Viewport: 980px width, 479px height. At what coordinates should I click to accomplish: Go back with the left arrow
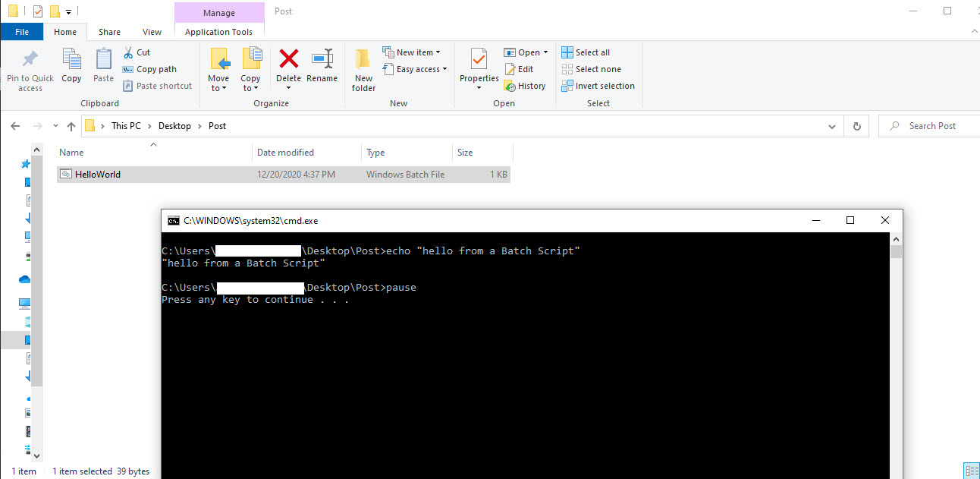pos(15,126)
